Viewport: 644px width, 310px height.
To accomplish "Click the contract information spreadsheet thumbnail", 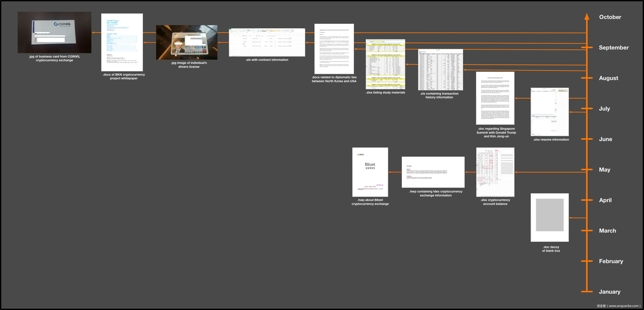I will 267,42.
